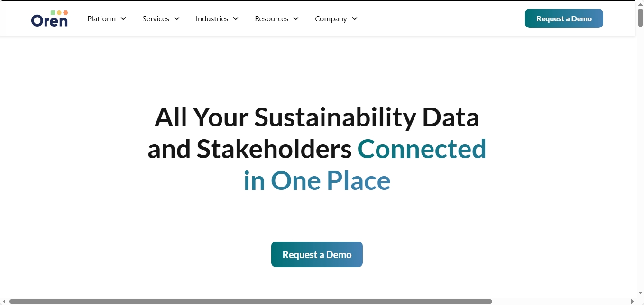
Task: Expand the Industries chevron arrow
Action: point(236,19)
